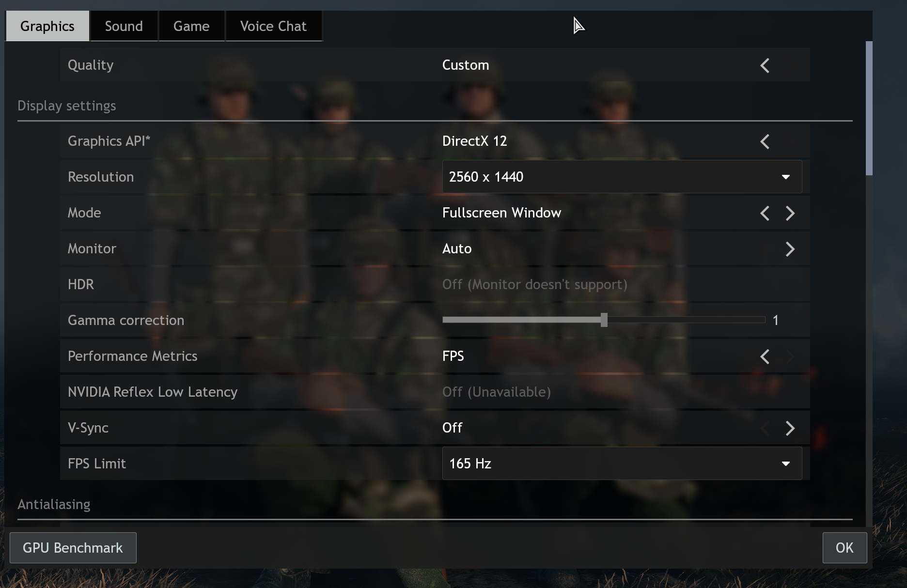Select the Graphics tab
The image size is (907, 588).
click(x=47, y=26)
